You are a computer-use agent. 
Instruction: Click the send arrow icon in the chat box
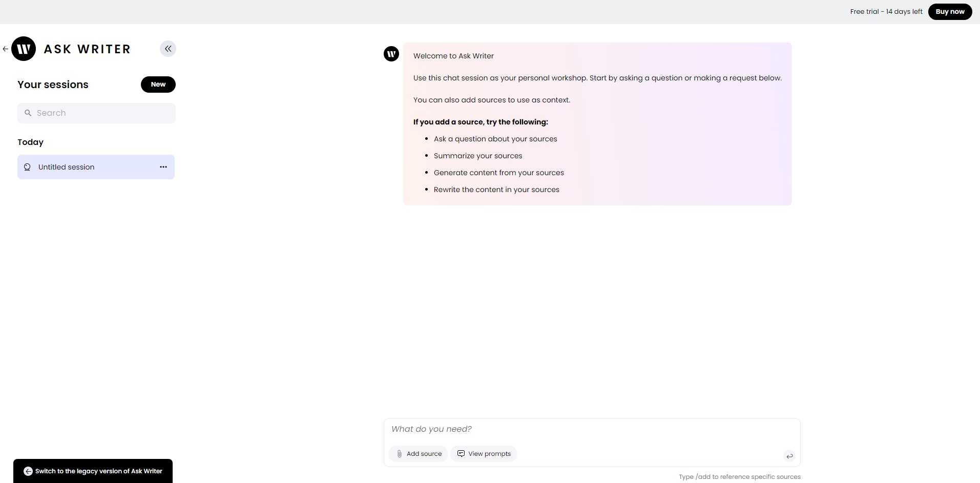[789, 456]
